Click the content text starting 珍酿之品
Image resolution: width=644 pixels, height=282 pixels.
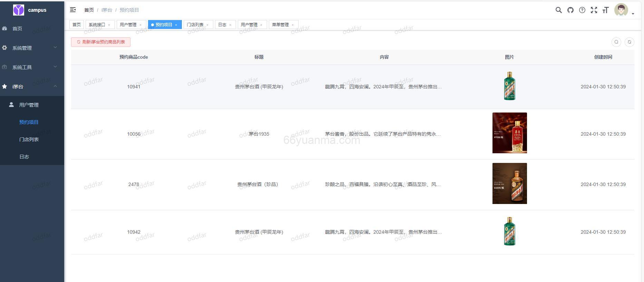click(x=383, y=184)
